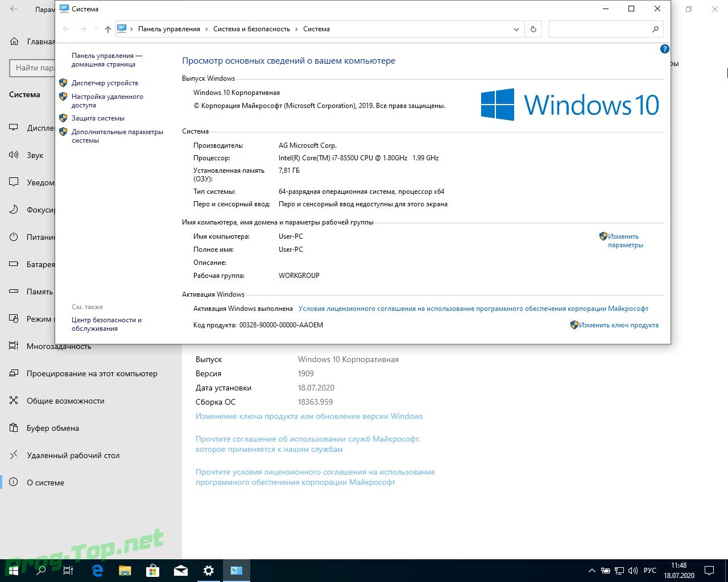The image size is (728, 582).
Task: Expand the address bar history dropdown
Action: pyautogui.click(x=516, y=29)
